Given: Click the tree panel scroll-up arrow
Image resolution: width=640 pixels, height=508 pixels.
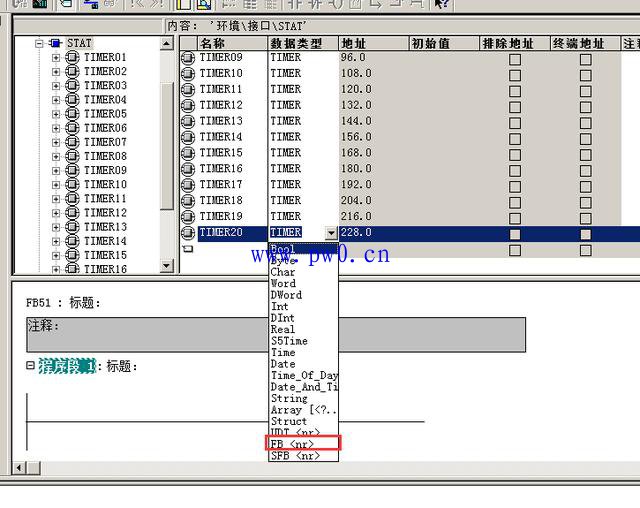Looking at the screenshot, I should (x=167, y=43).
